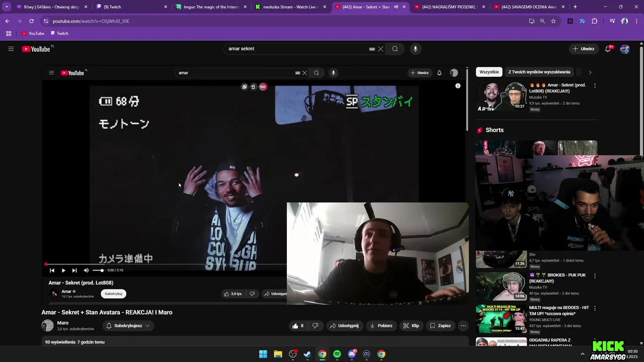The width and height of the screenshot is (644, 362).
Task: Focus the YouTube search input field
Action: pos(297,49)
